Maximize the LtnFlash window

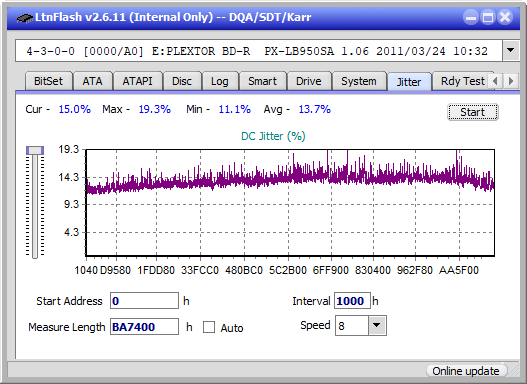488,17
